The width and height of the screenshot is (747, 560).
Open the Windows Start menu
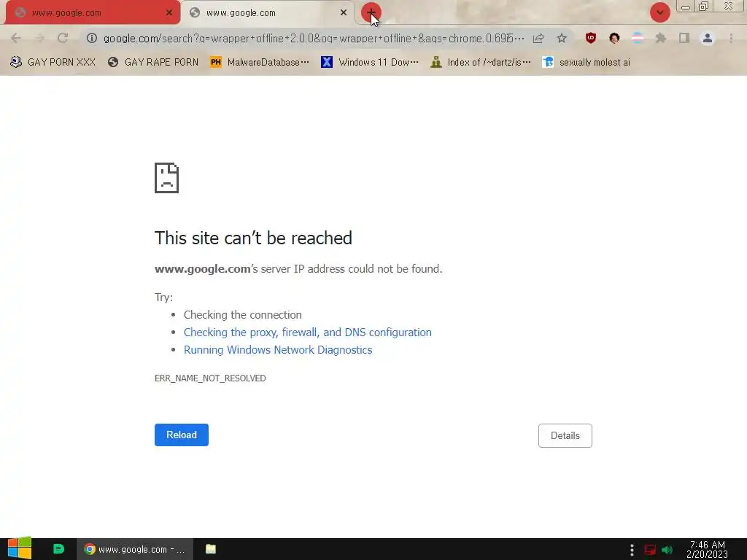19,548
